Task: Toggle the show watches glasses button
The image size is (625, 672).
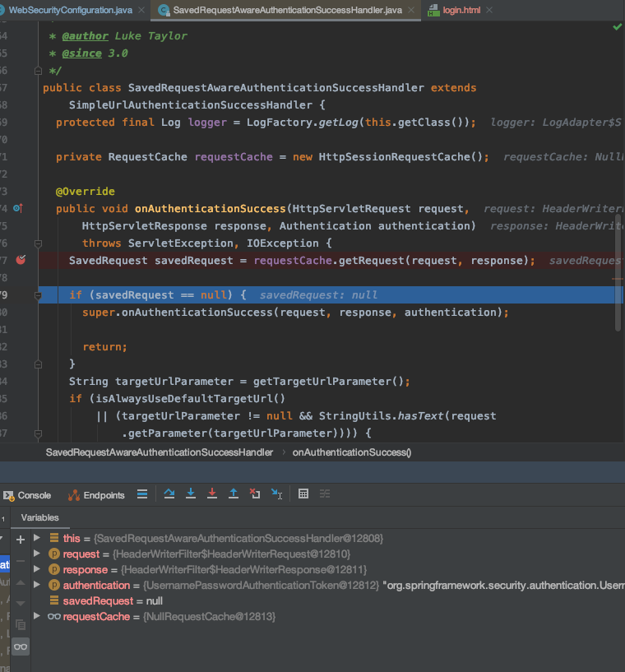Action: (21, 647)
